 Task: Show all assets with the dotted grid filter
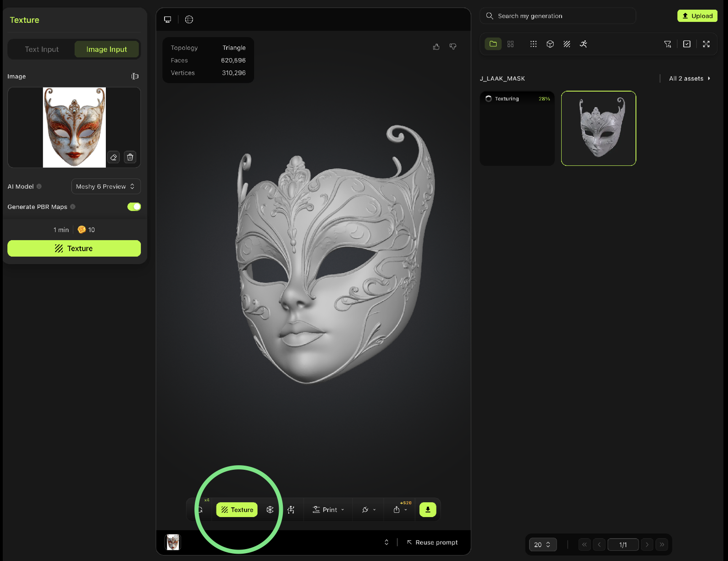point(533,44)
